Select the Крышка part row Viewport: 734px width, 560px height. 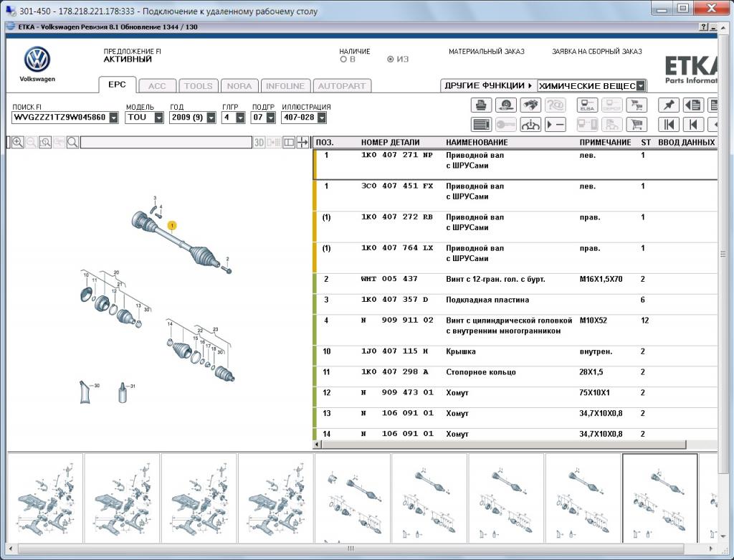[x=515, y=356]
